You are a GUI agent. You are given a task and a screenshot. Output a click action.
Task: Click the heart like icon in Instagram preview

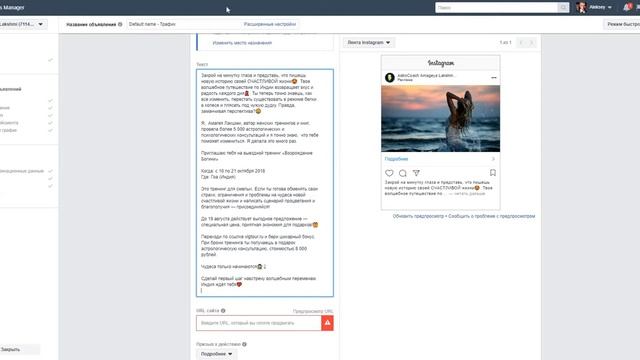click(389, 173)
